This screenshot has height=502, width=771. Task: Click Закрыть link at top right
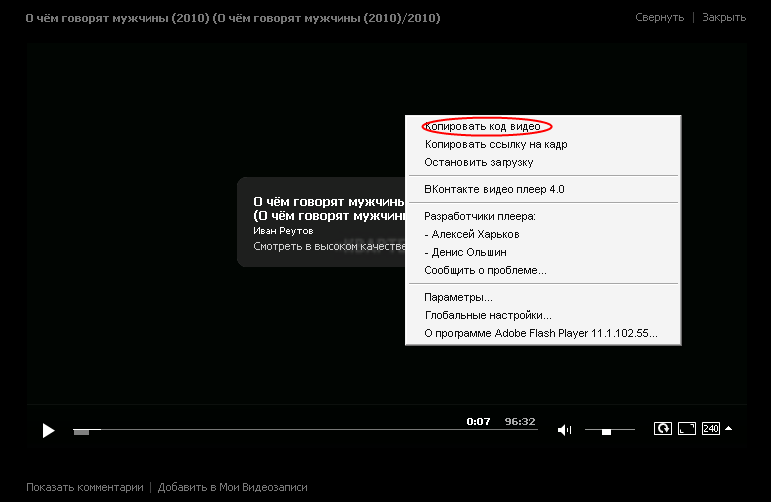tap(724, 18)
